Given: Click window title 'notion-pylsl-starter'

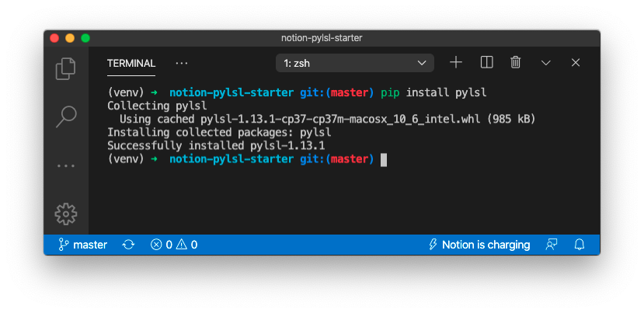Looking at the screenshot, I should [x=322, y=38].
